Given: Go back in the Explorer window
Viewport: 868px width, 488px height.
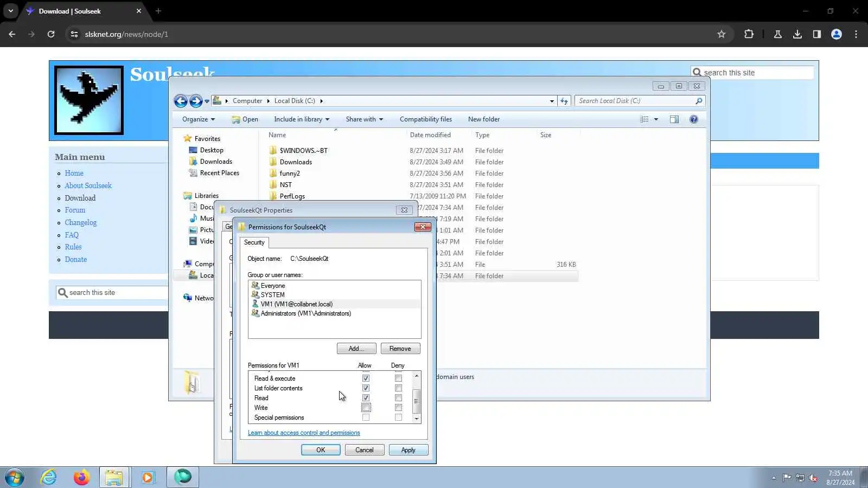Looking at the screenshot, I should pyautogui.click(x=181, y=101).
